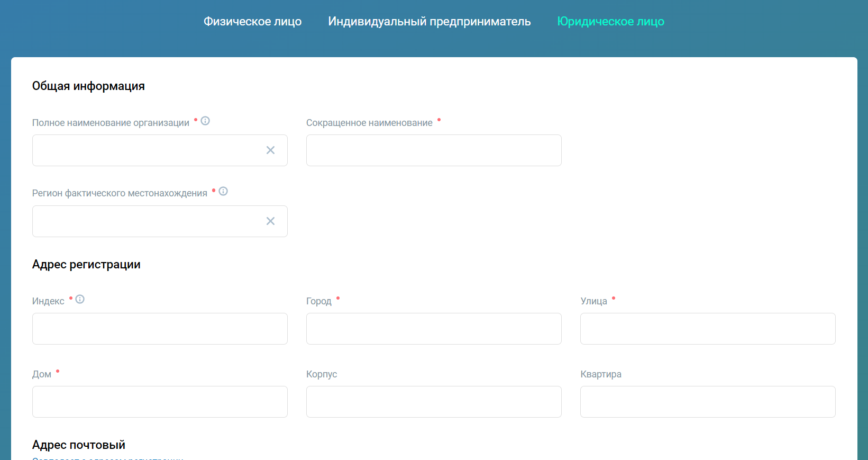Click the Сокращенное наименование label
Screen dimensions: 868x460
pyautogui.click(x=369, y=123)
